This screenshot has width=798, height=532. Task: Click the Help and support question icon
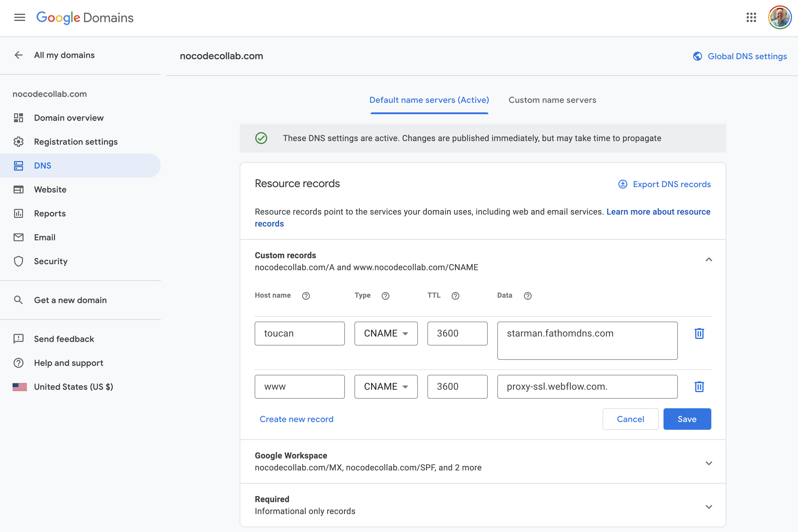pos(18,363)
